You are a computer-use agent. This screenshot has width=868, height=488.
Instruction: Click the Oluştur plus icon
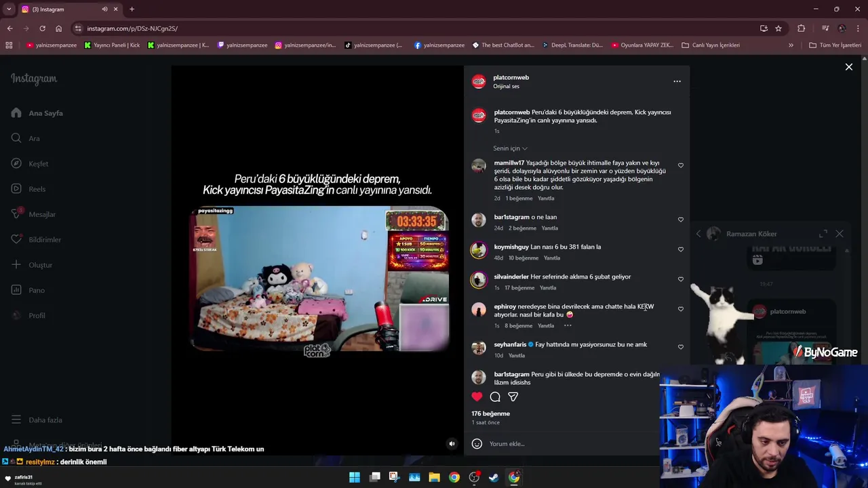pos(16,265)
